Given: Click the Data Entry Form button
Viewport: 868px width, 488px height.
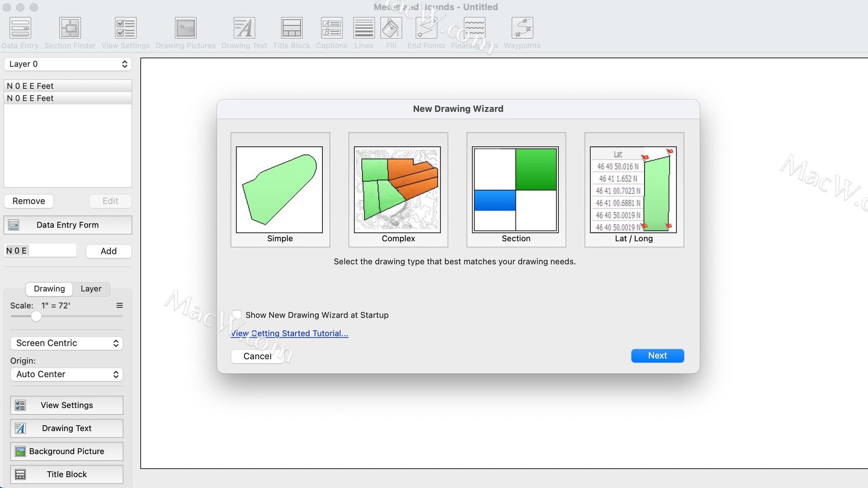Looking at the screenshot, I should coord(68,225).
